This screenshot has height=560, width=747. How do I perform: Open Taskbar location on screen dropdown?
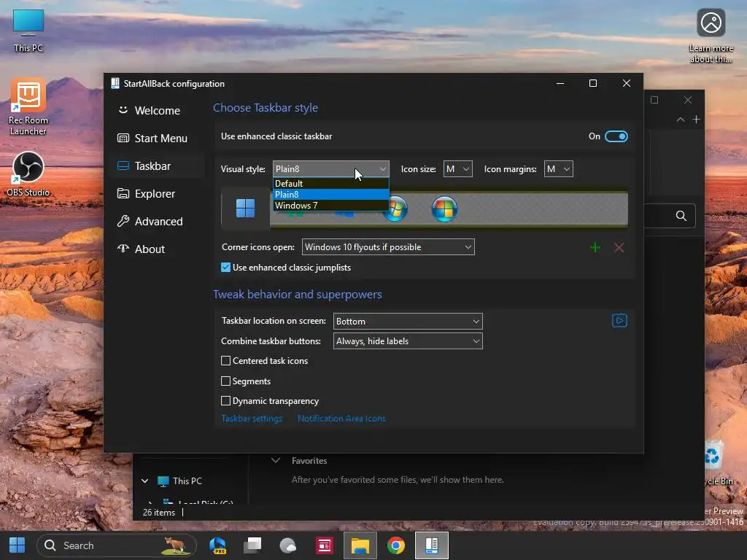click(x=408, y=322)
